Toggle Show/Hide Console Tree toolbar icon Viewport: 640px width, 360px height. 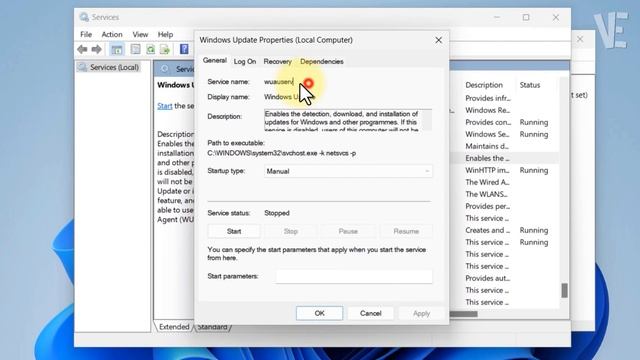point(117,50)
